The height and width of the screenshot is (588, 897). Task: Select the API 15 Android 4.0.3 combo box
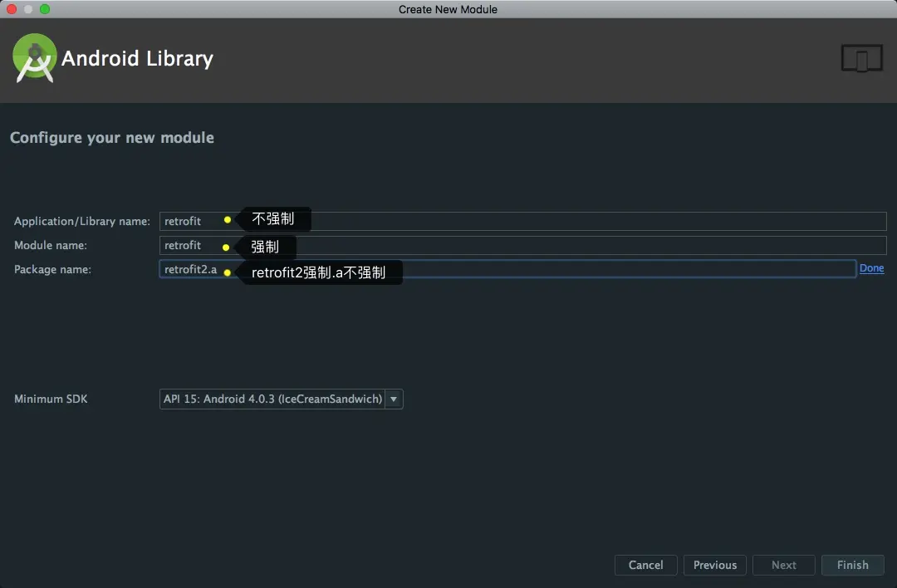(281, 399)
